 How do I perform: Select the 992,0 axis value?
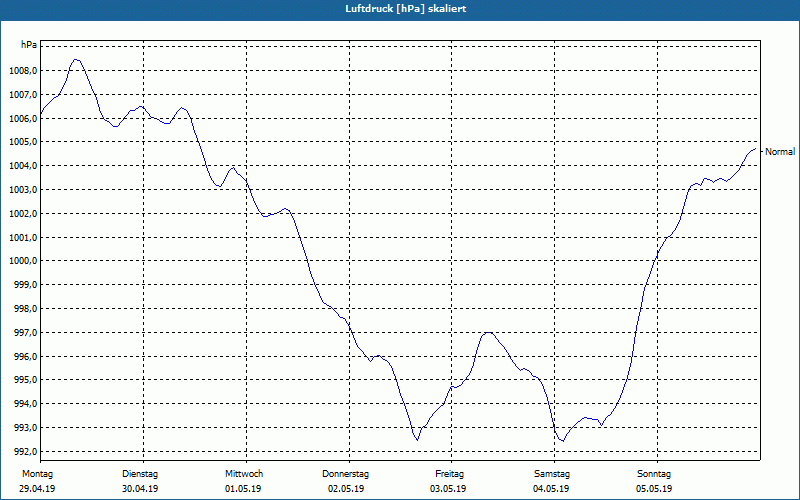pos(26,452)
